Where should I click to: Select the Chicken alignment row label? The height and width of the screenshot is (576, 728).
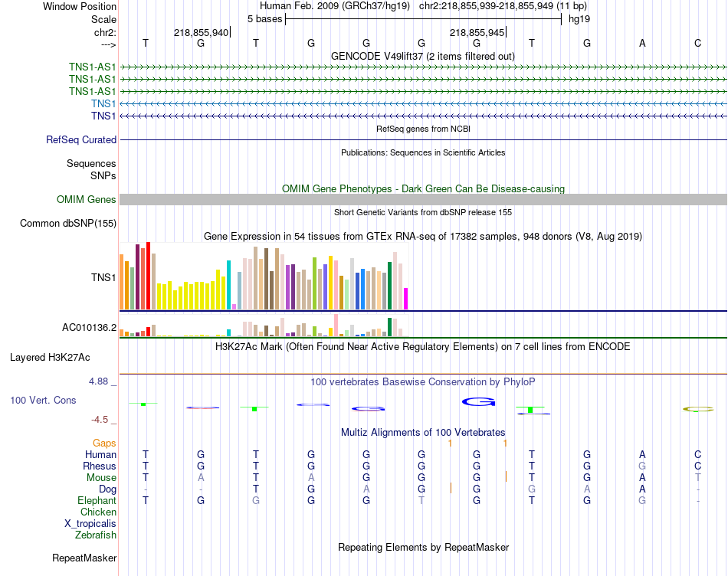(x=98, y=512)
